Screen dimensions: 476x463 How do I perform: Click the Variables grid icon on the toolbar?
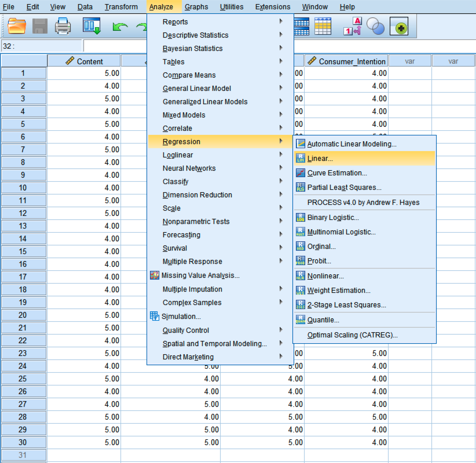323,26
